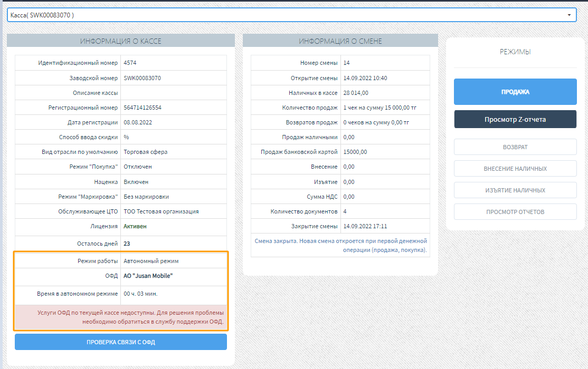Open ПРОСМОТР ОТЧЕТОВ
The image size is (588, 369).
(x=515, y=212)
